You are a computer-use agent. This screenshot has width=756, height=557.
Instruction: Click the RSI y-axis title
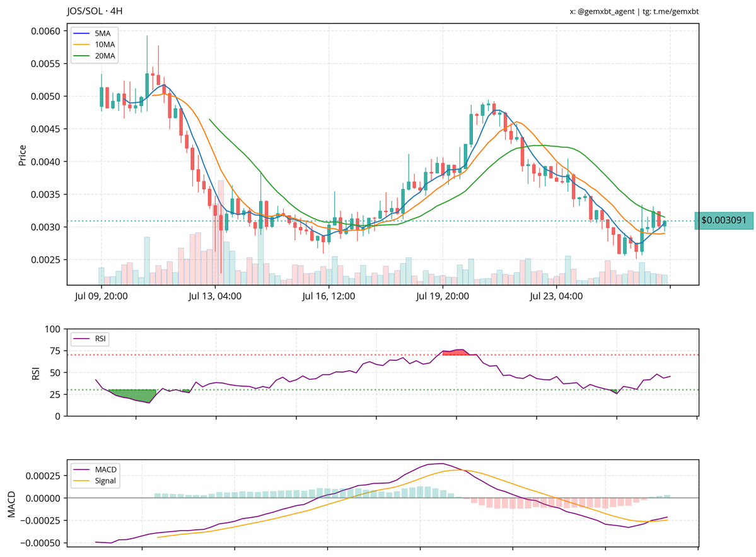coord(36,373)
